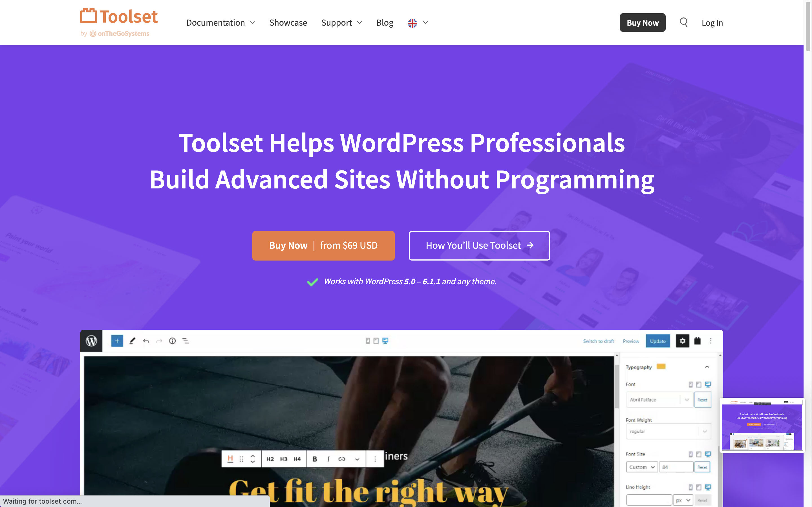Toggle the H4 heading style
Viewport: 812px width, 507px height.
(x=297, y=459)
